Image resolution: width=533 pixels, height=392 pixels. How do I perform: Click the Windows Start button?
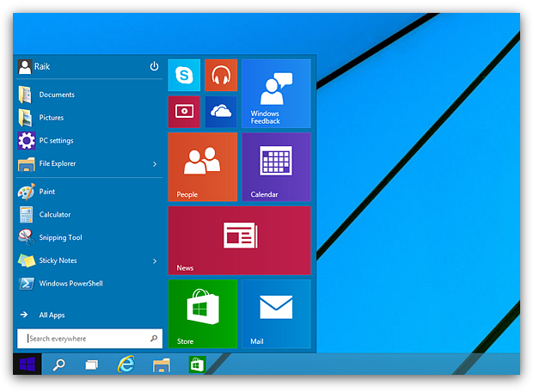click(28, 364)
